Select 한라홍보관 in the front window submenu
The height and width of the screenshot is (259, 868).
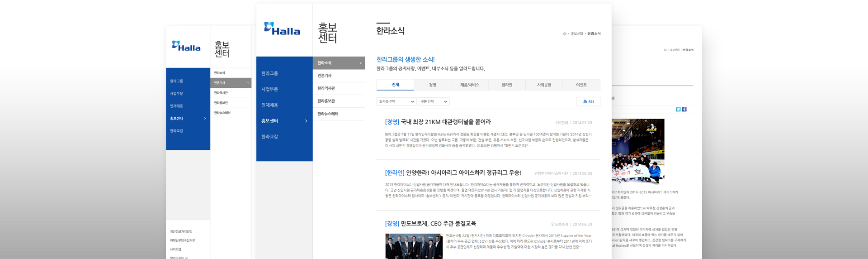click(339, 101)
